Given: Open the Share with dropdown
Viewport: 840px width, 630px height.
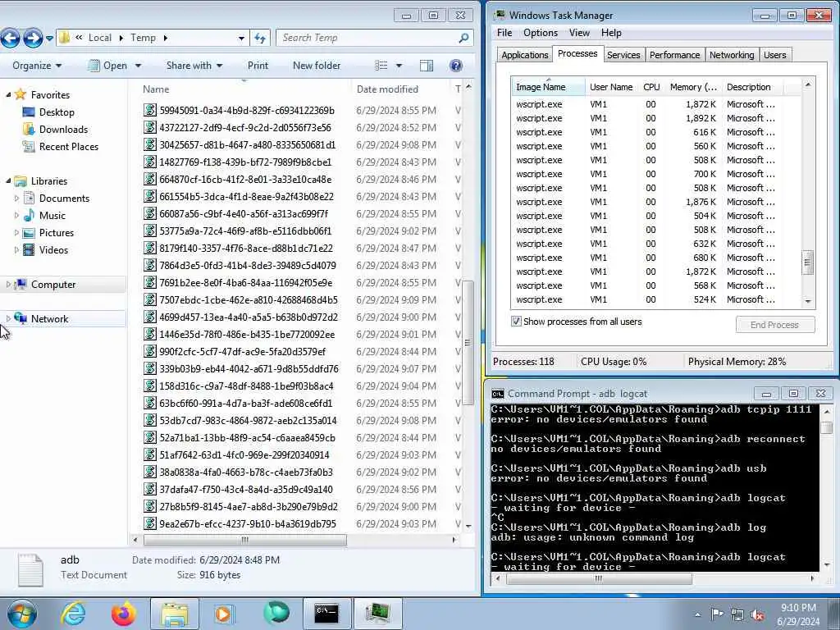Looking at the screenshot, I should click(194, 66).
